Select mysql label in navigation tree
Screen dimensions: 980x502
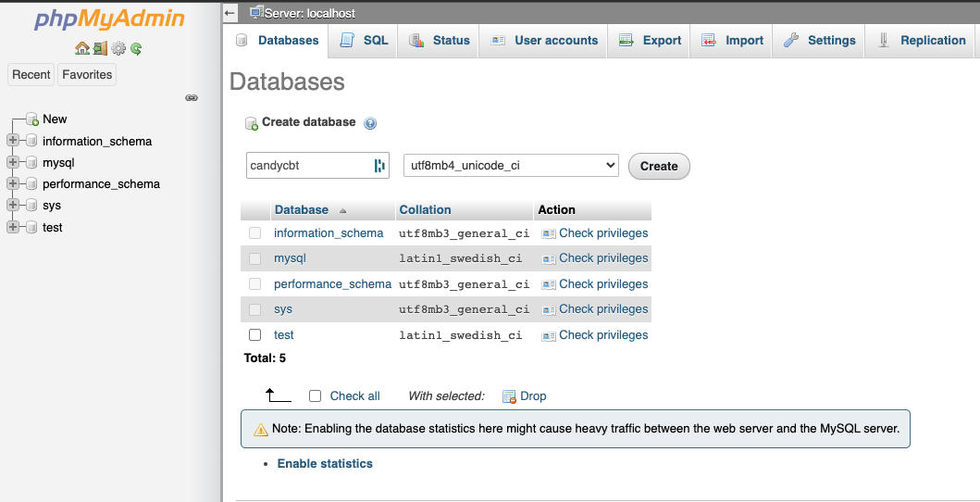point(58,162)
